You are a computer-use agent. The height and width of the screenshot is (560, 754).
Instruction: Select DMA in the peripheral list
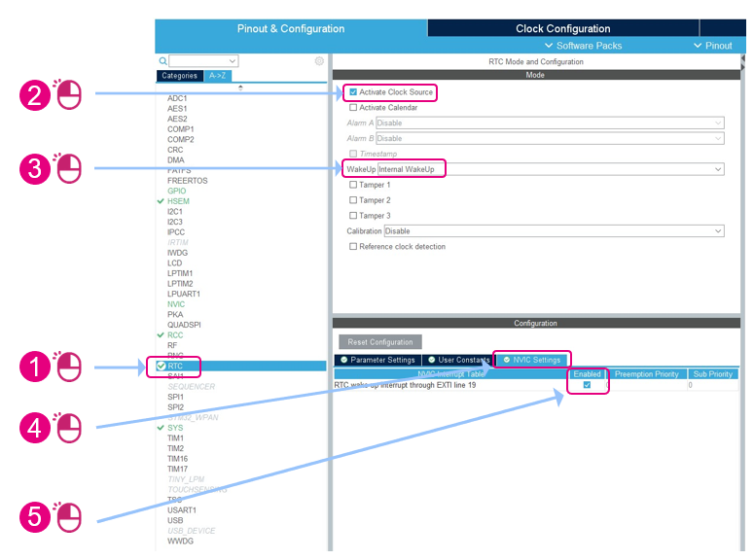point(175,160)
